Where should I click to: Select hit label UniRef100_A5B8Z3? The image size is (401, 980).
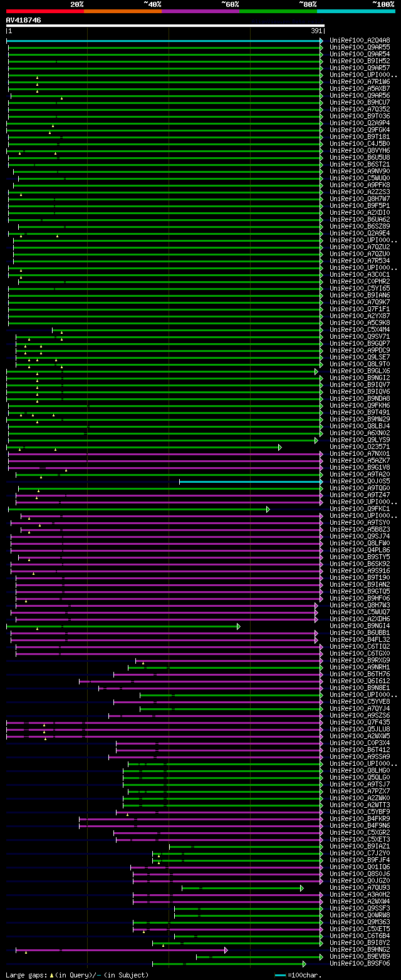360,530
